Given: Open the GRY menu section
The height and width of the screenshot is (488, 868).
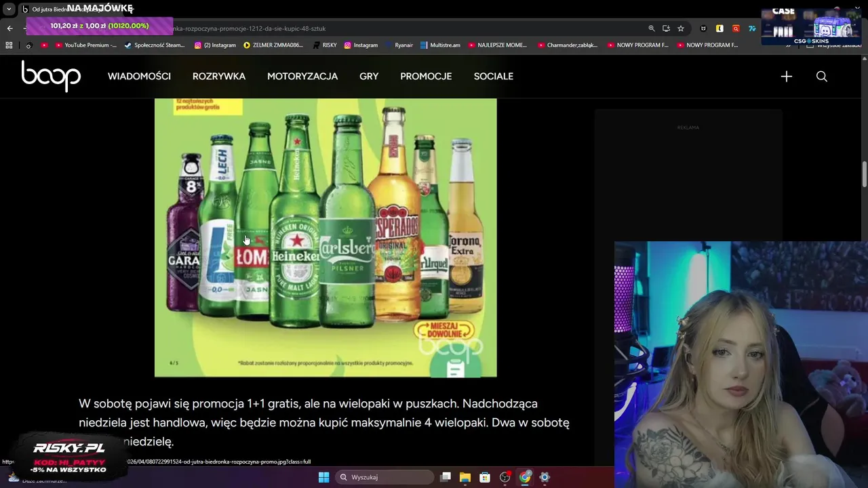Looking at the screenshot, I should pos(369,77).
